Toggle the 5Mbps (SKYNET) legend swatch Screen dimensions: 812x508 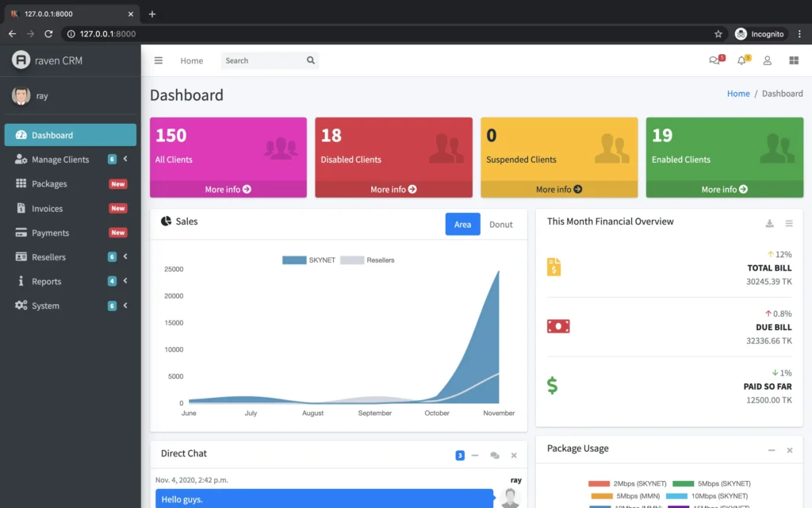point(683,483)
